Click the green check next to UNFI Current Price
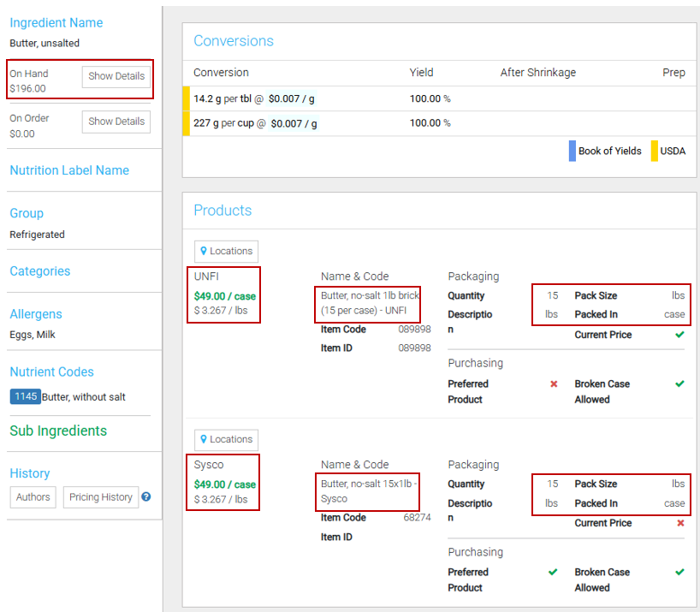 point(679,334)
